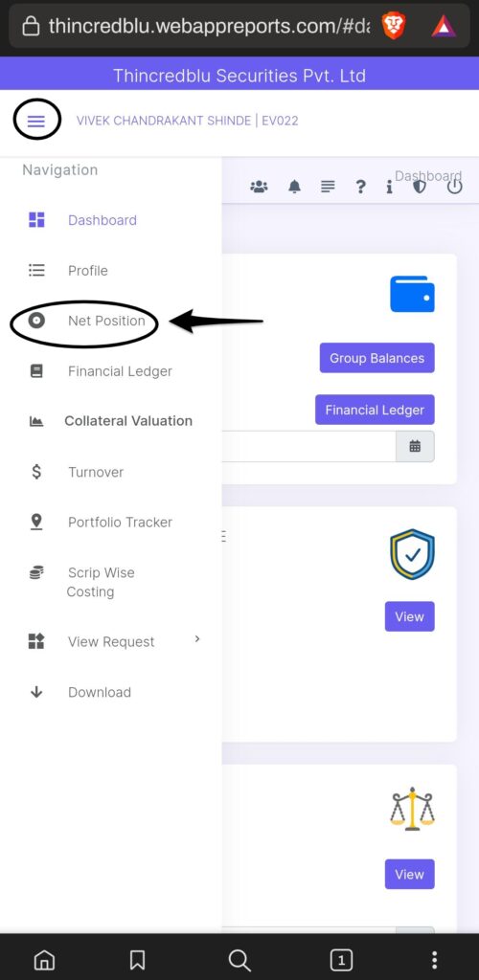Expand the View Request submenu chevron
This screenshot has width=479, height=980.
pos(197,638)
